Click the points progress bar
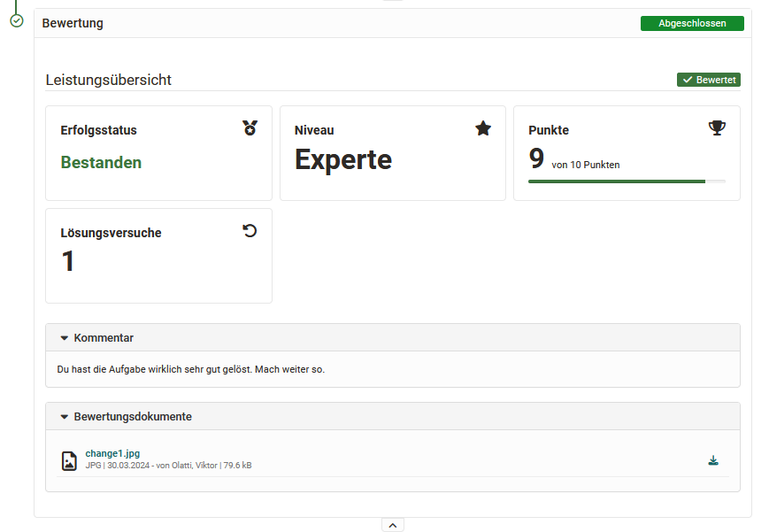This screenshot has width=769, height=532. (627, 181)
